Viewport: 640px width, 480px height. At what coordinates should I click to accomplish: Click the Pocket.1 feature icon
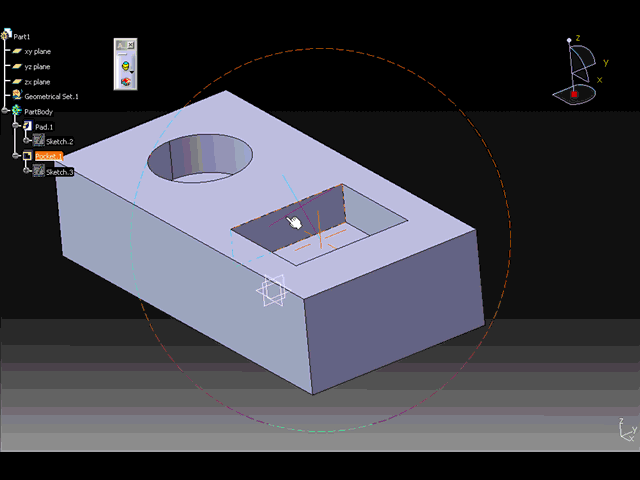coord(27,156)
